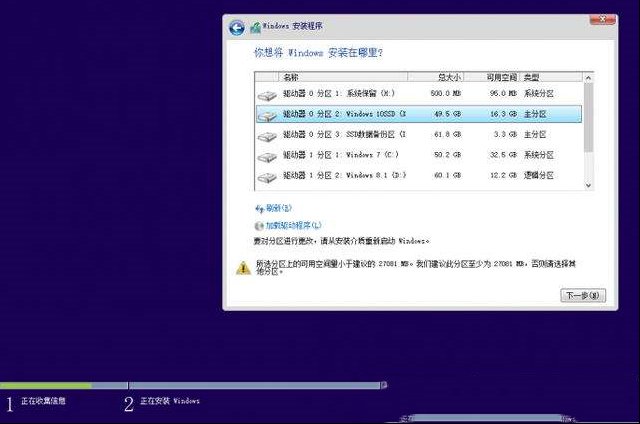Screen dimensions: 640x424
Task: Click the 3.3 GB free space cell
Action: pyautogui.click(x=505, y=134)
